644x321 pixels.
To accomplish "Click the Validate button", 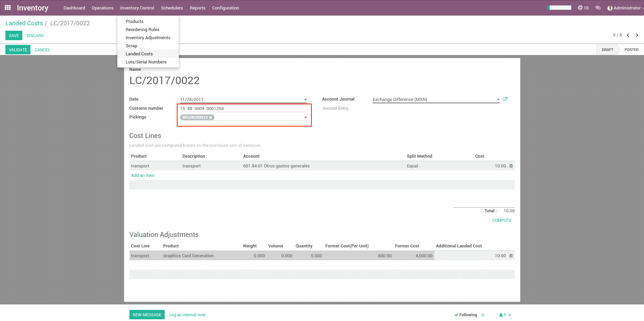I will 18,50.
